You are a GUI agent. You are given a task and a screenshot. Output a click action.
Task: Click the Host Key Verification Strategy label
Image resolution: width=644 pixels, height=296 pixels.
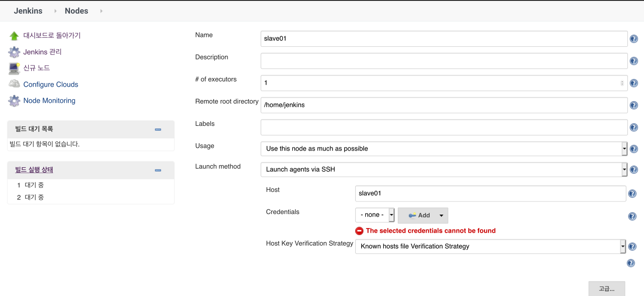click(x=309, y=243)
